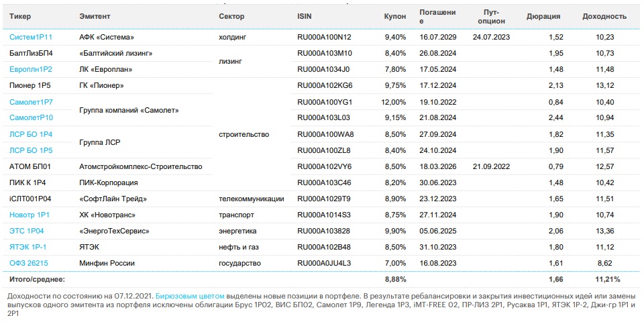Click the Доходность column header
This screenshot has width=644, height=322.
coord(604,16)
